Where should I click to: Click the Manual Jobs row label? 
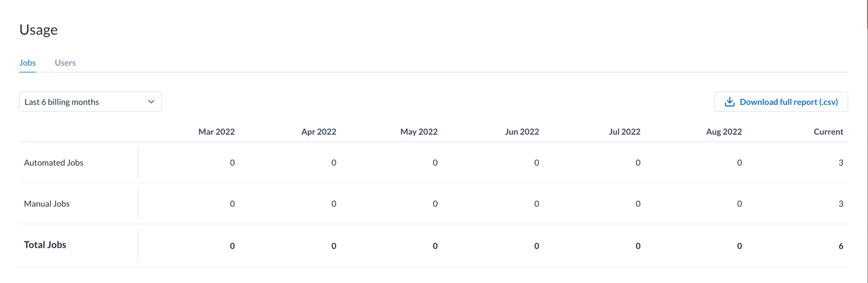pyautogui.click(x=46, y=204)
